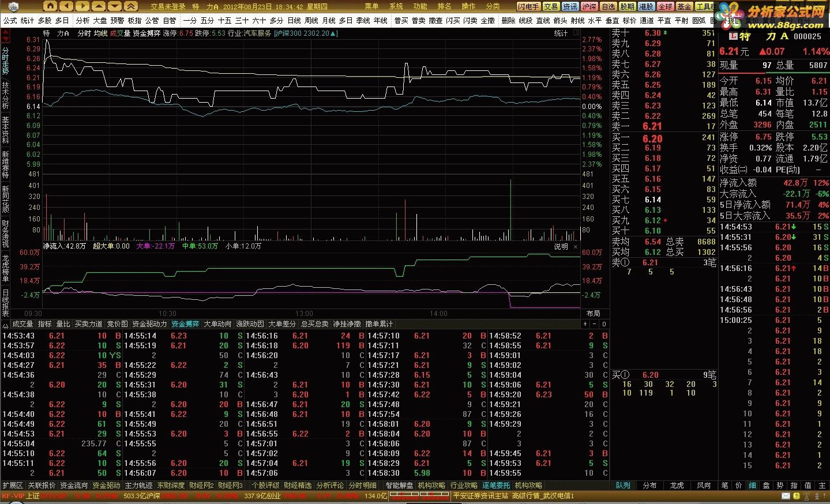Click the double-chevron up toolbar icon

tap(132, 6)
